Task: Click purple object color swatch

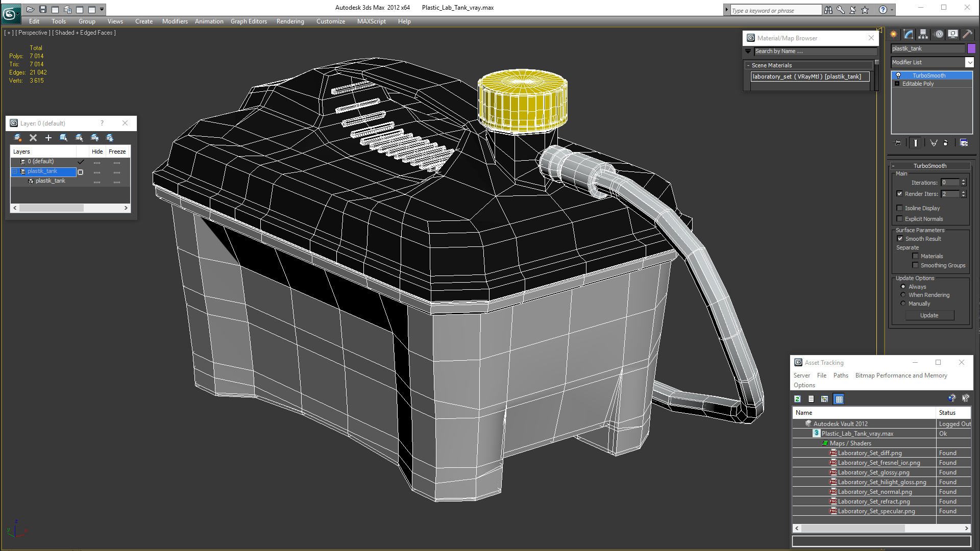Action: pos(971,48)
